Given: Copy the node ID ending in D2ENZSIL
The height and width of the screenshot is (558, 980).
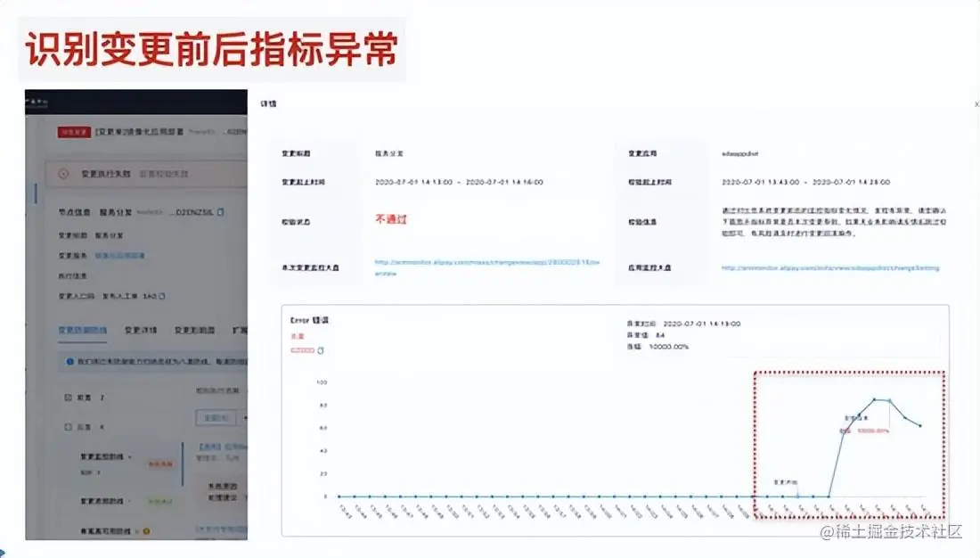Looking at the screenshot, I should 221,213.
